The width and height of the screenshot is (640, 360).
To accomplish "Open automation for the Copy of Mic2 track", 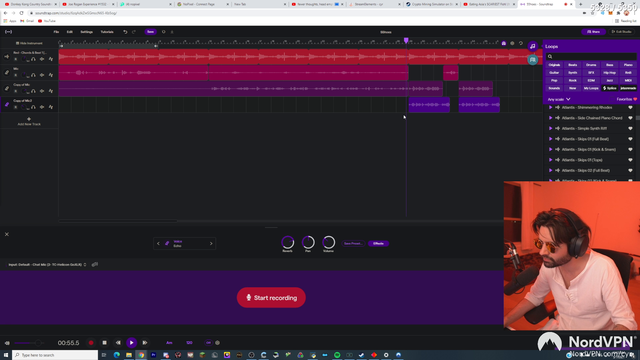I will tap(51, 107).
